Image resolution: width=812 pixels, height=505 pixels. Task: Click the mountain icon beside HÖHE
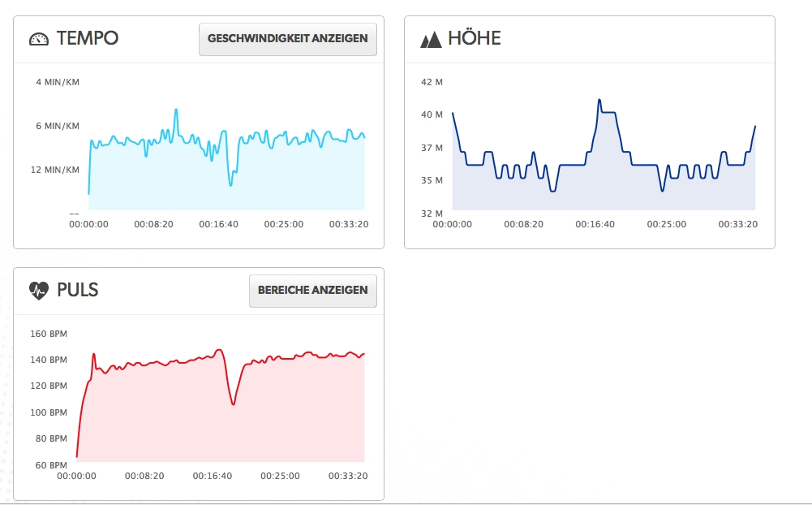(430, 39)
